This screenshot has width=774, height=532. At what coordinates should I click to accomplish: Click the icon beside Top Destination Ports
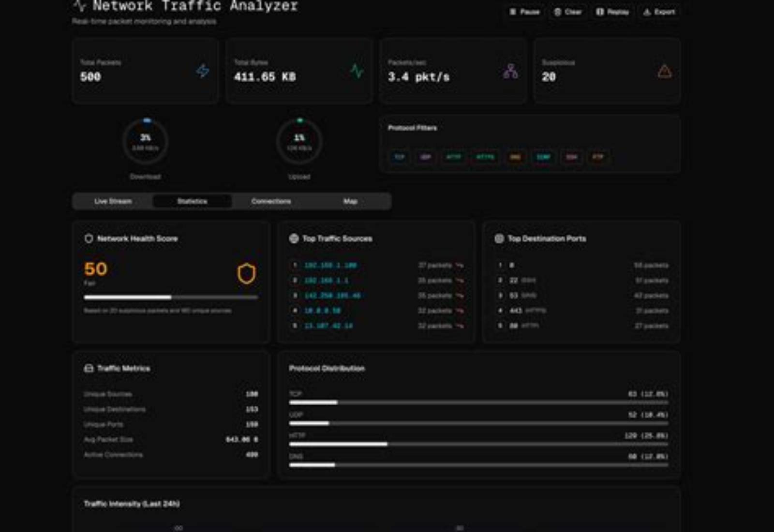(499, 238)
